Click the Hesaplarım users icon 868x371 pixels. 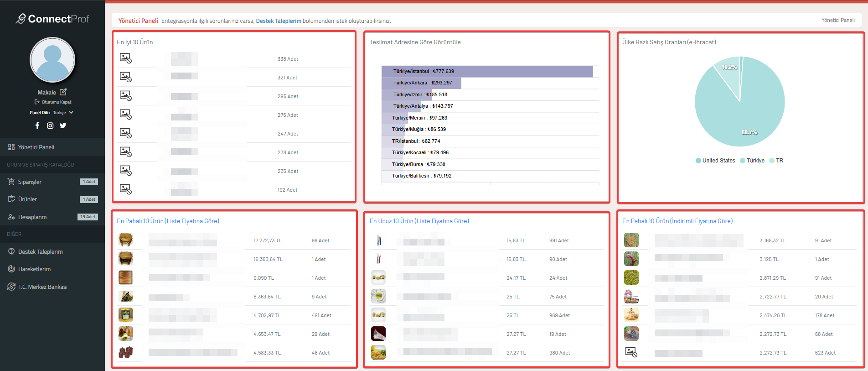click(x=11, y=217)
